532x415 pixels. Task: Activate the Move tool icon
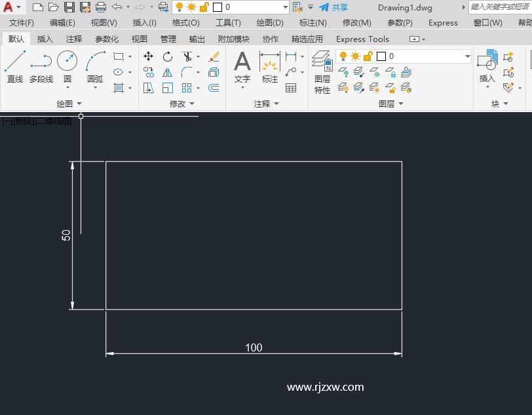(148, 56)
